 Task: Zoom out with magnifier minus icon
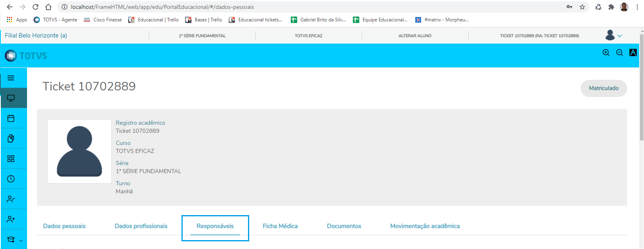pyautogui.click(x=619, y=52)
